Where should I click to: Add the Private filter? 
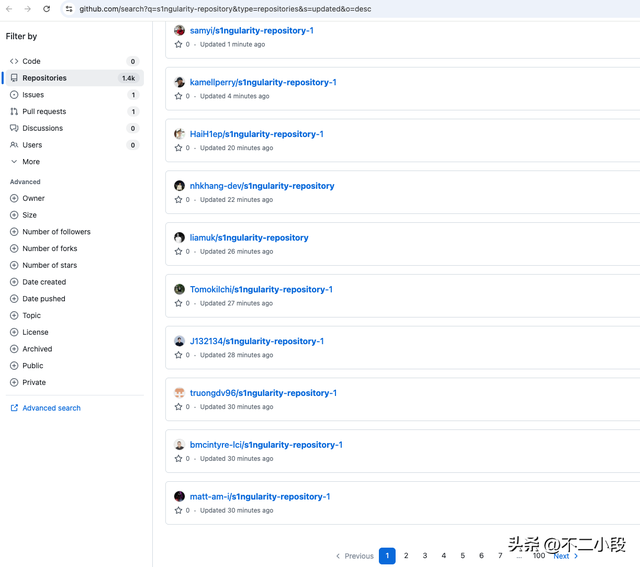(x=28, y=382)
